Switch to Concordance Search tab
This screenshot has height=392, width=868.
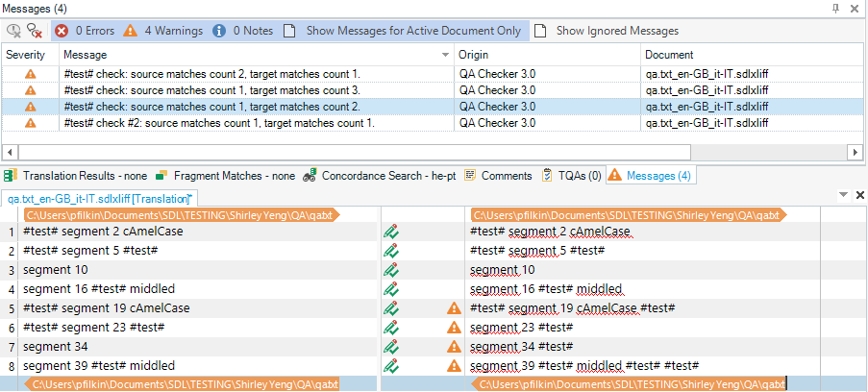click(x=380, y=176)
